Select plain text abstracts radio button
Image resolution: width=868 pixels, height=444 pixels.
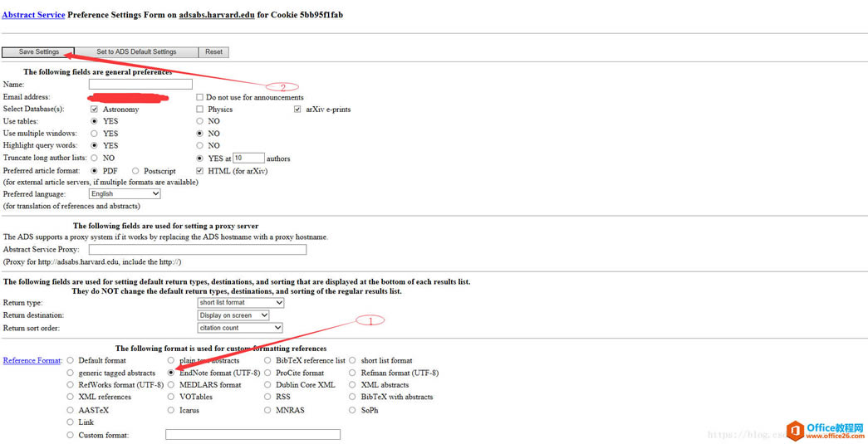click(171, 360)
